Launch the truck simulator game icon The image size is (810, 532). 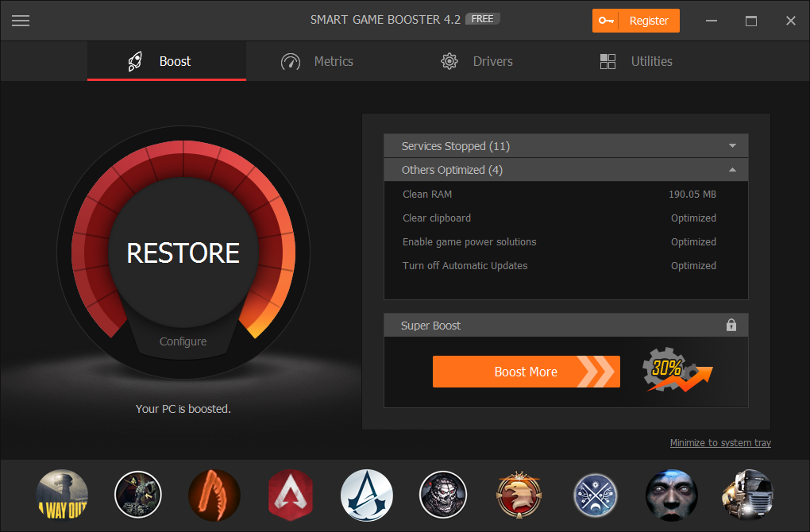click(747, 495)
